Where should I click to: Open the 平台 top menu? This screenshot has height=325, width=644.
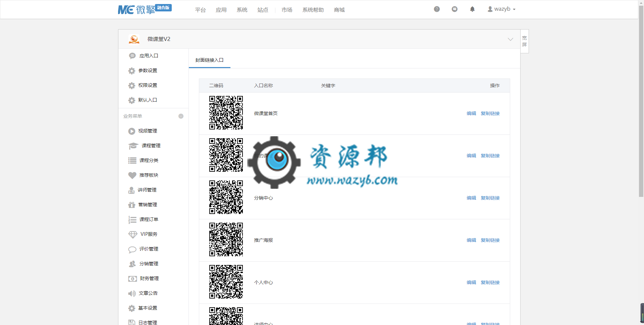pyautogui.click(x=200, y=10)
